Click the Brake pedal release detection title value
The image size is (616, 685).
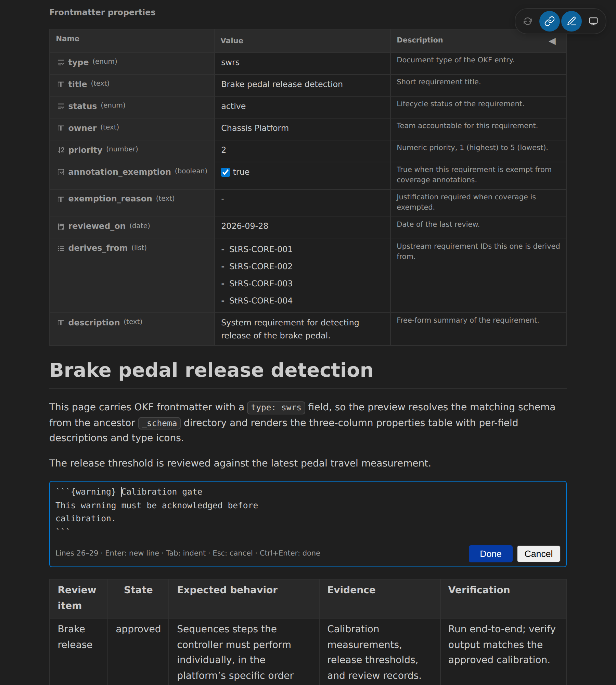coord(282,84)
